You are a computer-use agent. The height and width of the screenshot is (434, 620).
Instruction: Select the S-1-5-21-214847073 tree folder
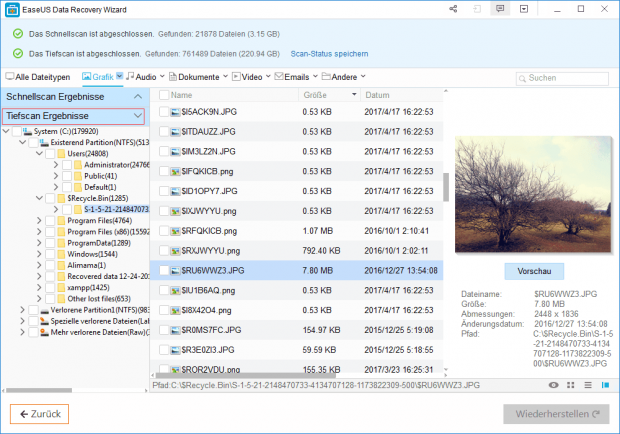pyautogui.click(x=116, y=209)
